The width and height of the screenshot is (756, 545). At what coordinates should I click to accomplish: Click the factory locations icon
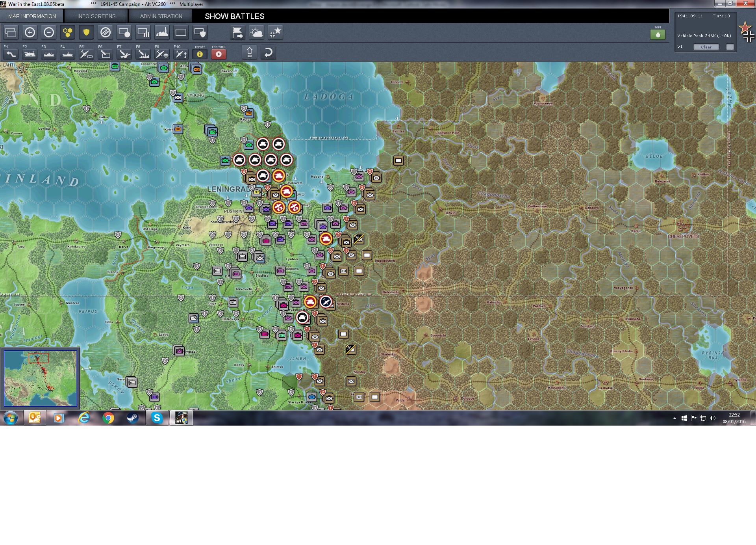point(162,32)
